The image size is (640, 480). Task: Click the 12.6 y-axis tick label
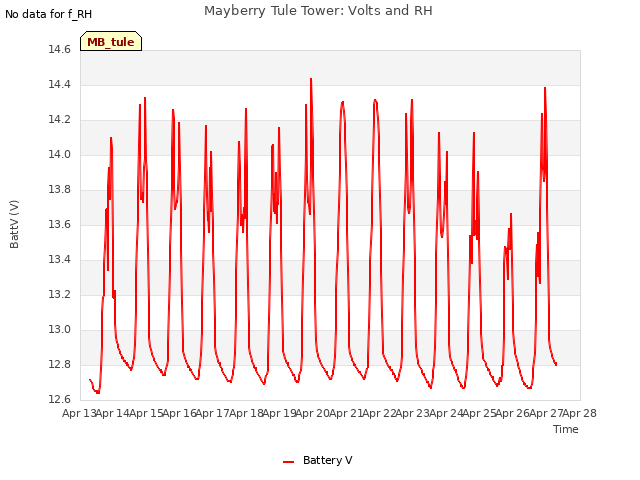pyautogui.click(x=59, y=399)
